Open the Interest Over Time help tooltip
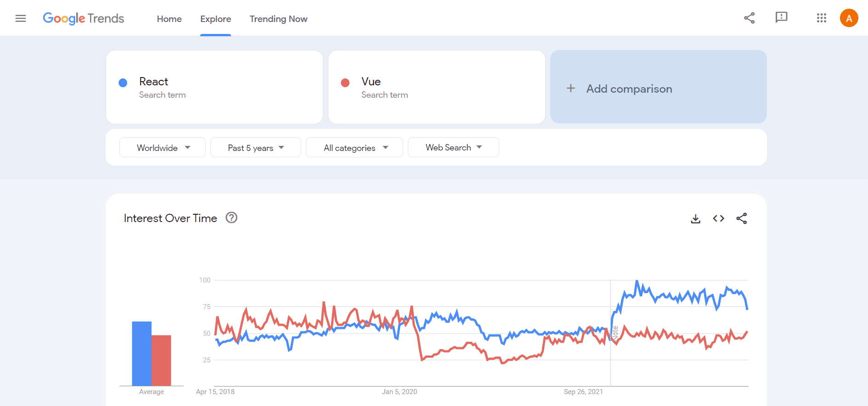Screen dimensions: 868x406 (231, 218)
